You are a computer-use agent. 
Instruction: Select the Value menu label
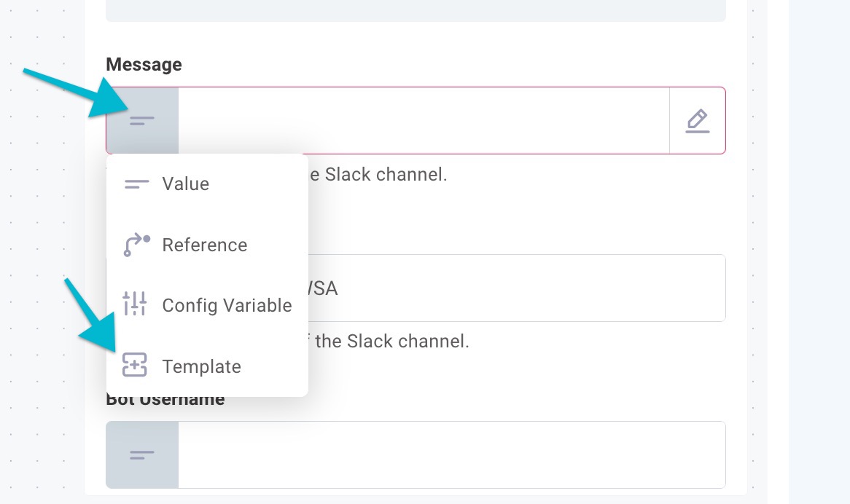[185, 184]
